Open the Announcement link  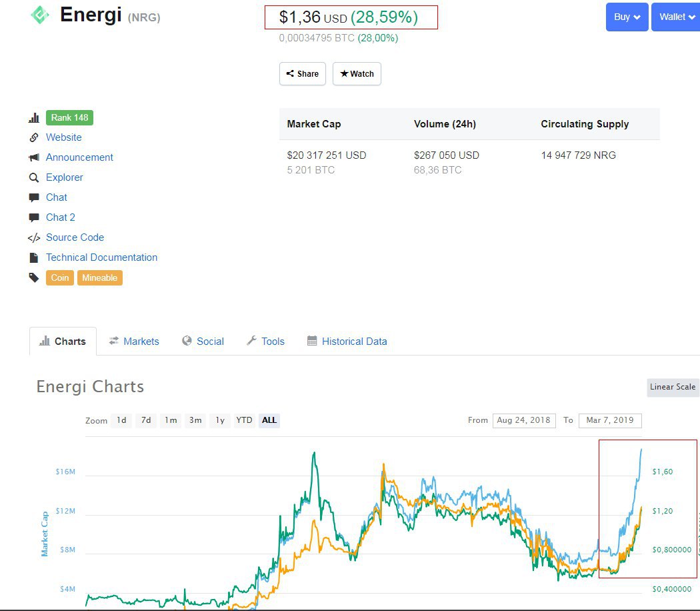tap(79, 157)
